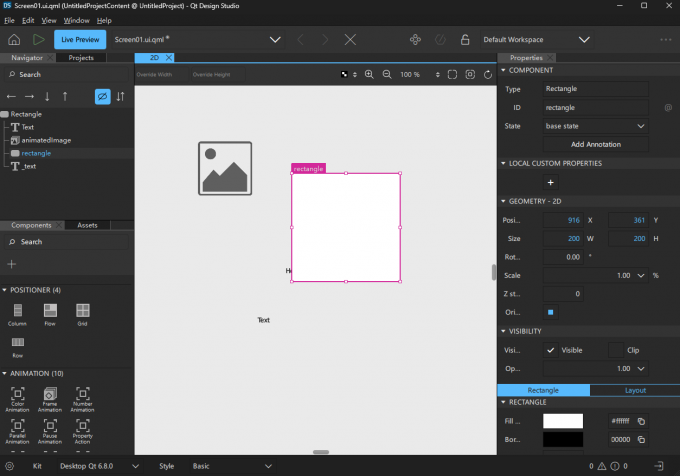Open the State dropdown showing base state
The height and width of the screenshot is (476, 680).
point(596,126)
